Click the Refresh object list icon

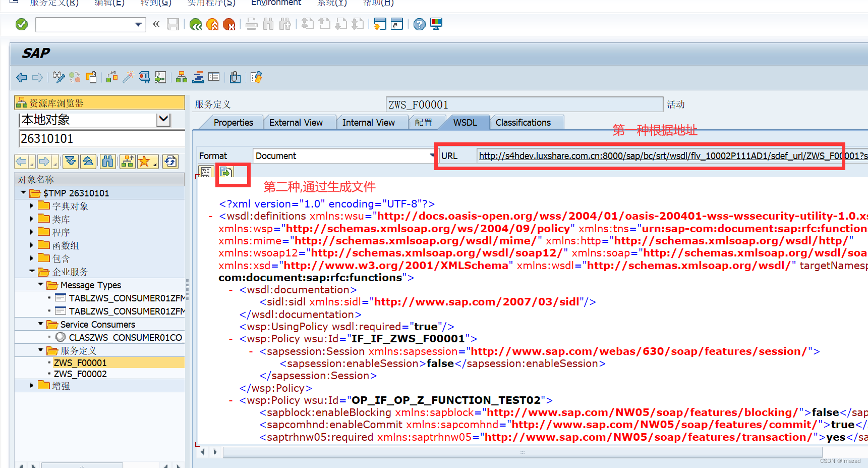[170, 162]
